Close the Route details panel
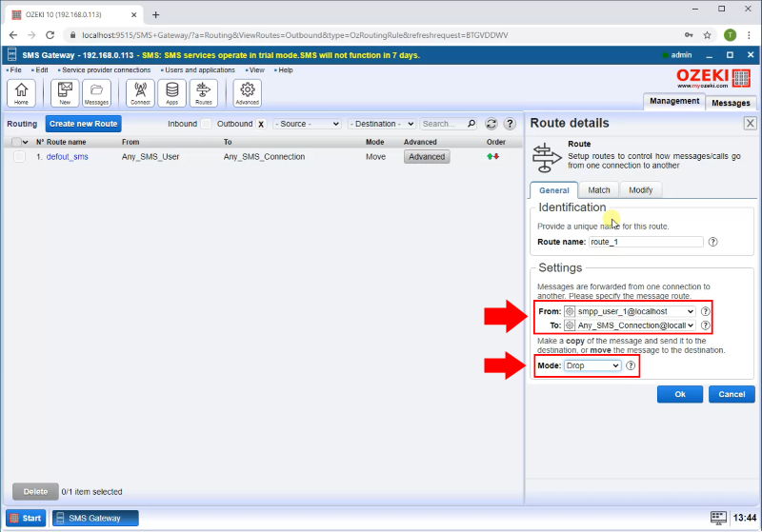Screen dimensions: 762x532 point(750,124)
